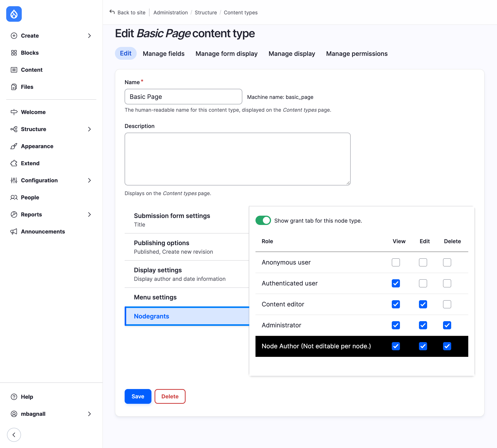Check Authenticated user Edit checkbox

pyautogui.click(x=423, y=283)
